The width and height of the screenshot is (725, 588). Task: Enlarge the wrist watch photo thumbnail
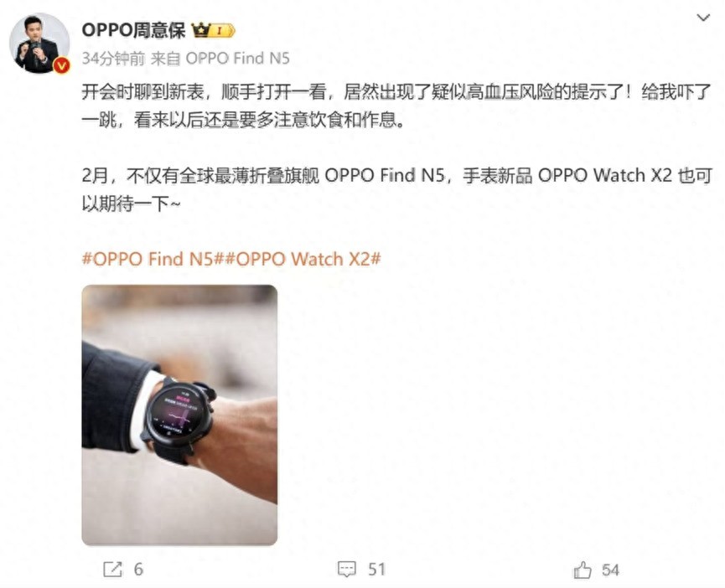[179, 415]
